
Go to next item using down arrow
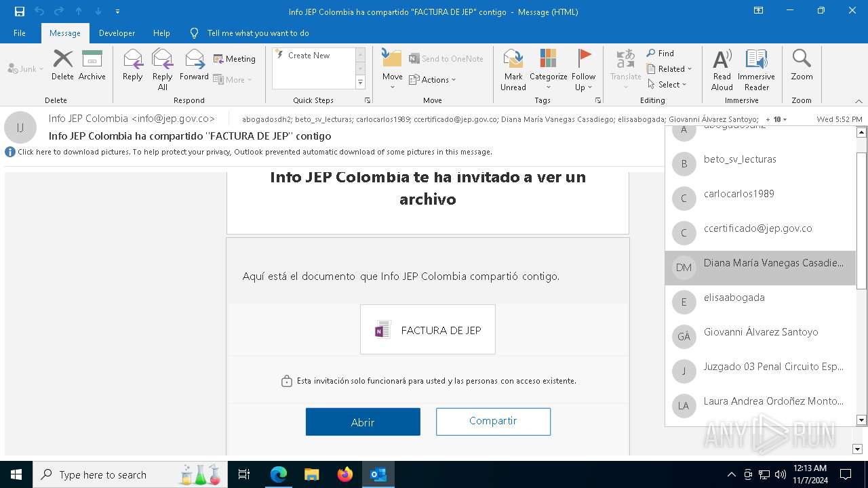tap(98, 12)
